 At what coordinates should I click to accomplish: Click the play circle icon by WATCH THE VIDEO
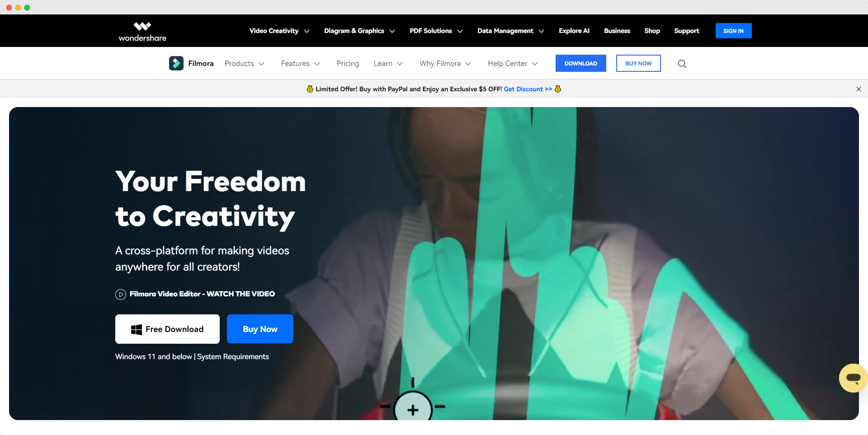pyautogui.click(x=121, y=295)
